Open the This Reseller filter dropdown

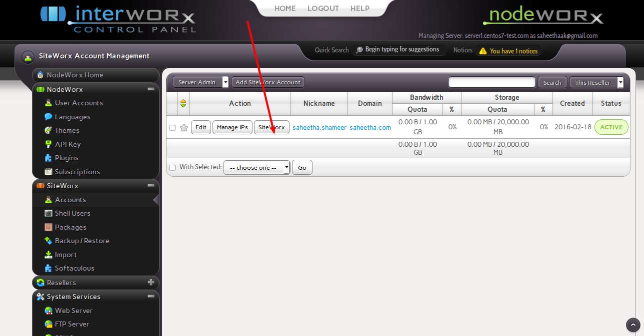click(596, 83)
